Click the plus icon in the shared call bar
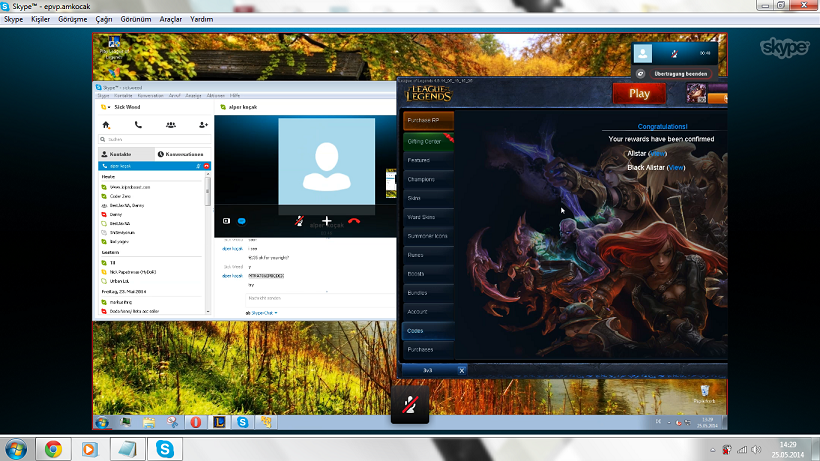This screenshot has width=820, height=461. pos(326,221)
